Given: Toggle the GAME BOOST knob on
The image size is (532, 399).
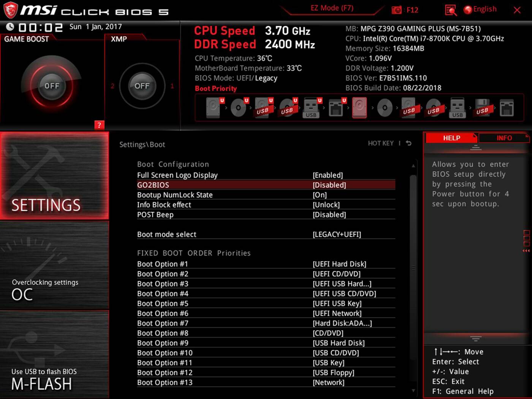Looking at the screenshot, I should 52,86.
